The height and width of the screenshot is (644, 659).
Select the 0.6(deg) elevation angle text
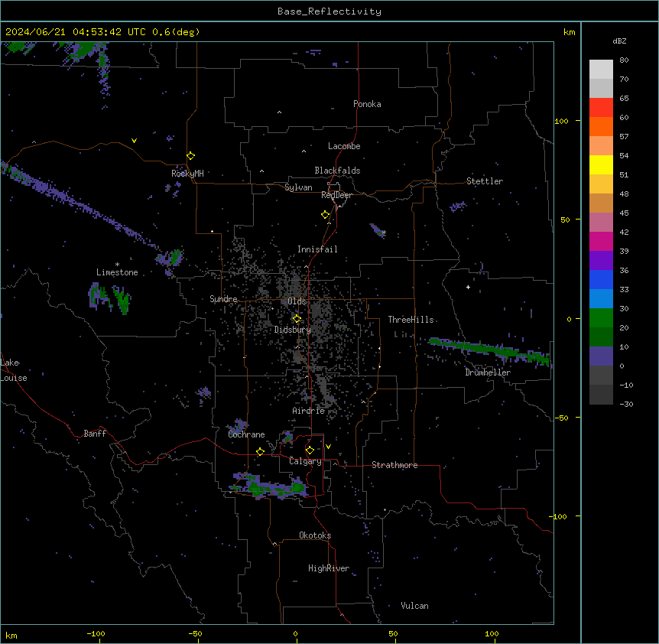[176, 32]
